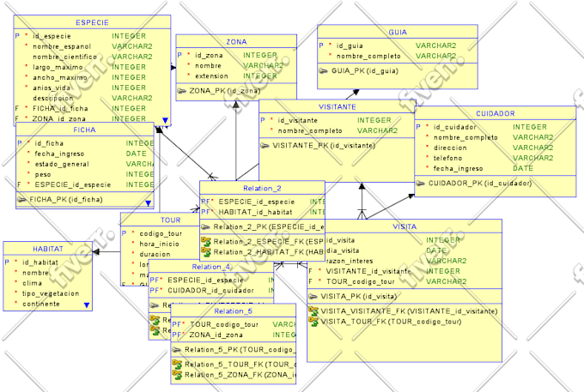This screenshot has height=392, width=584.
Task: Click the VISITA_PK key icon
Action: point(313,297)
